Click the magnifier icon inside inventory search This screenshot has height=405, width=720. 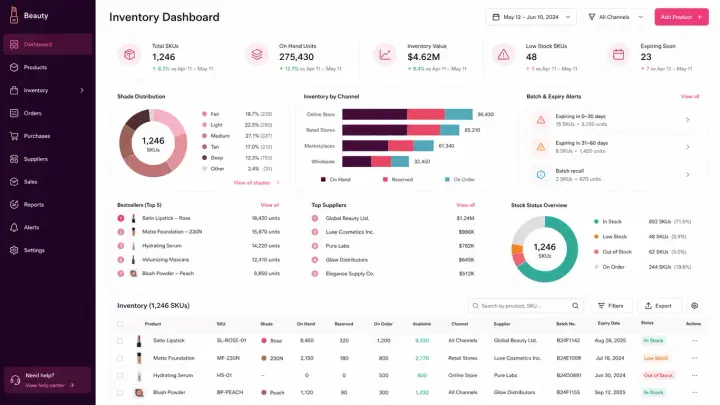coord(575,306)
